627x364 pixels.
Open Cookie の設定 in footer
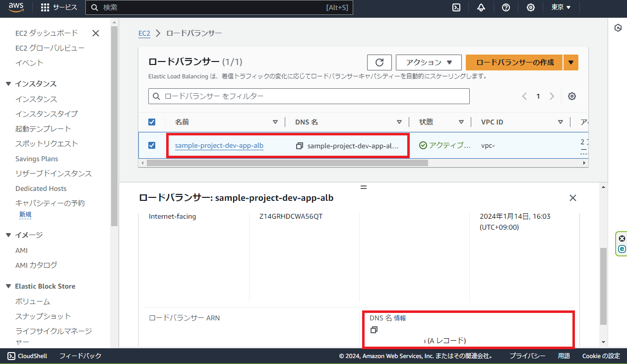click(x=601, y=356)
